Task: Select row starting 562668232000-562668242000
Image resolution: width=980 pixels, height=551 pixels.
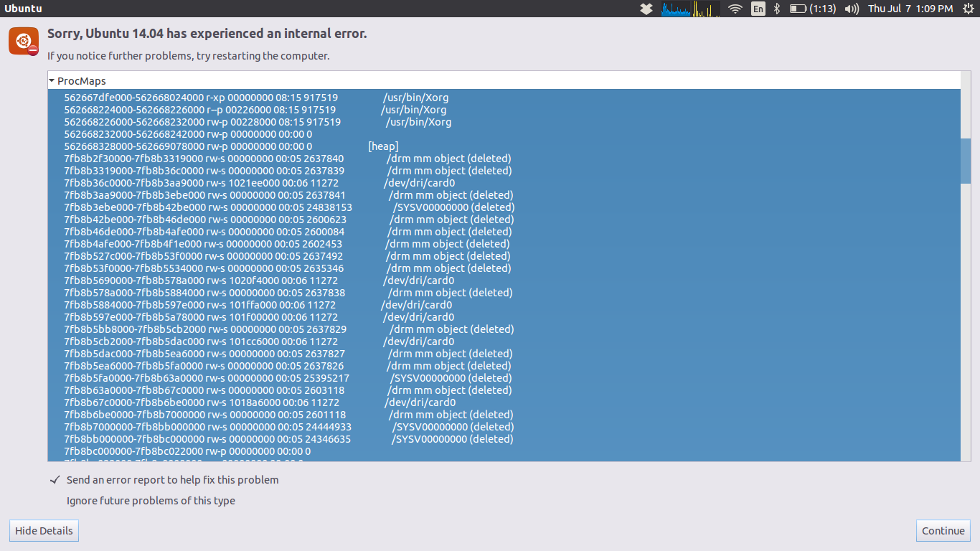Action: click(504, 134)
